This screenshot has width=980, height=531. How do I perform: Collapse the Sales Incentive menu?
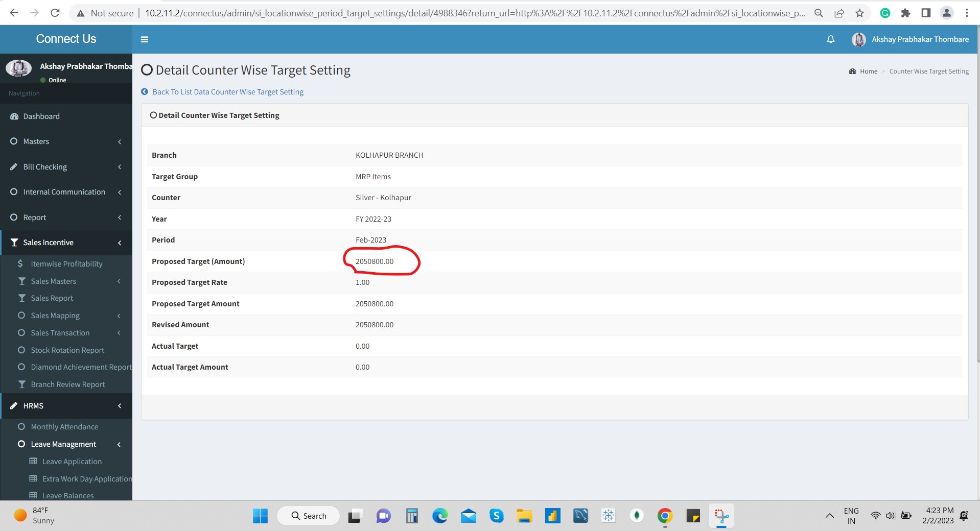click(x=66, y=243)
